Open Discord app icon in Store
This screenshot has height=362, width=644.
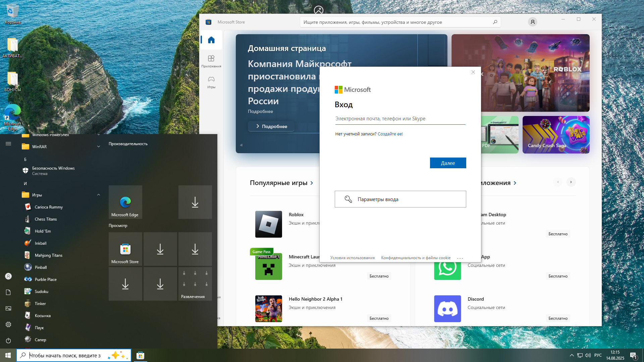click(447, 309)
